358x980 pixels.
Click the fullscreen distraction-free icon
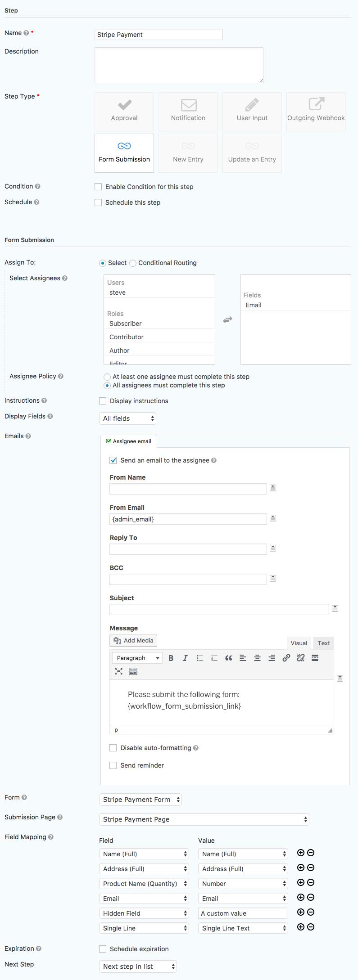(119, 671)
